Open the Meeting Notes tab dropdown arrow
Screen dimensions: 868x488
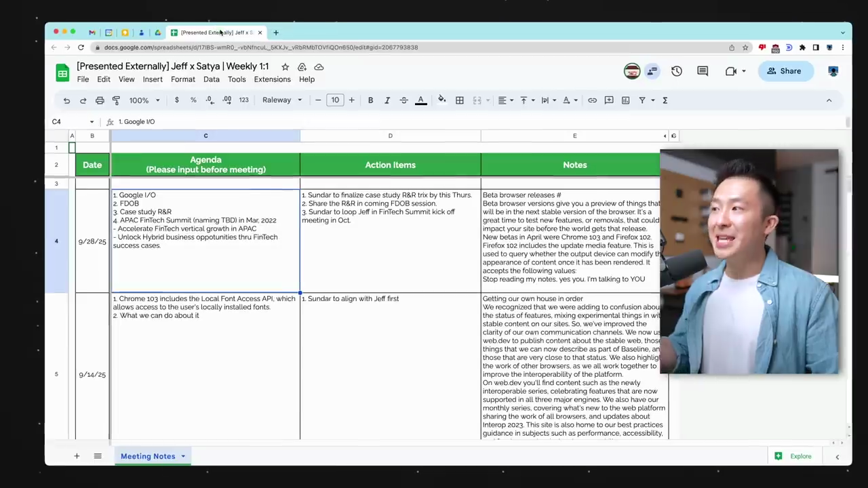coord(183,456)
